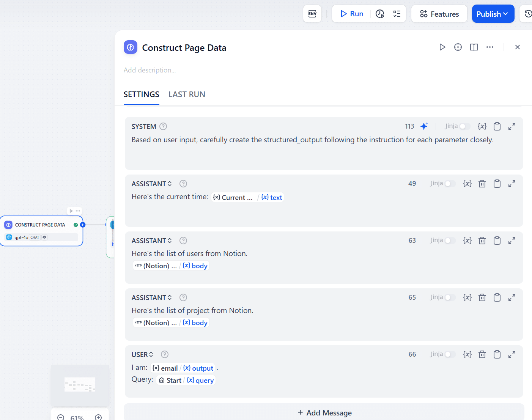The image size is (532, 420).
Task: Delete the first ASSISTANT message
Action: click(482, 184)
